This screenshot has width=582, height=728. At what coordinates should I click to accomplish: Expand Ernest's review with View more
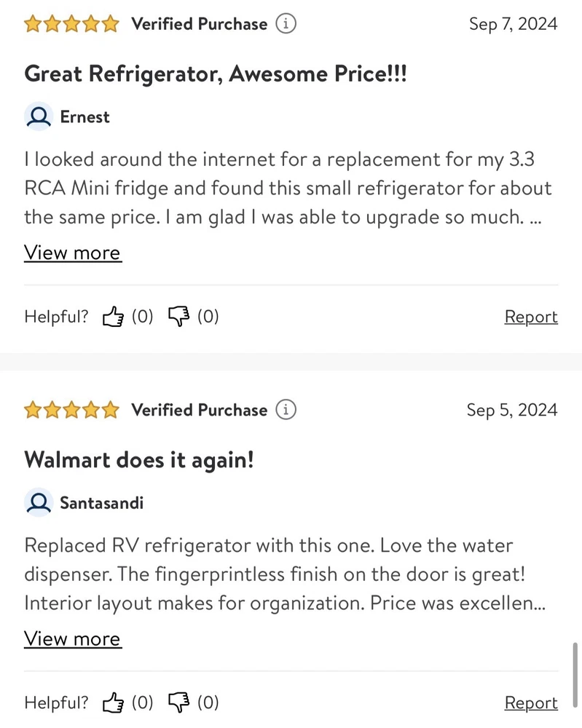[73, 253]
